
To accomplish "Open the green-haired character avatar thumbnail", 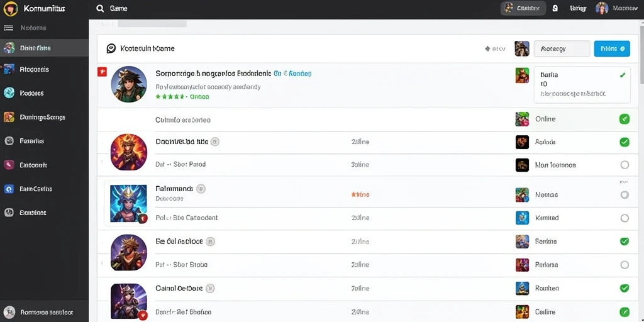I will (129, 84).
